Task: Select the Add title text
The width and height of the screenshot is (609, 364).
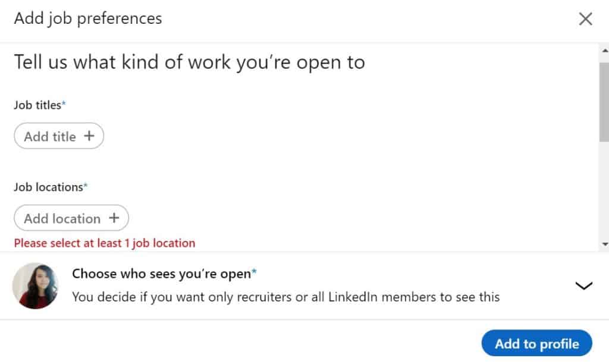Action: [x=50, y=136]
